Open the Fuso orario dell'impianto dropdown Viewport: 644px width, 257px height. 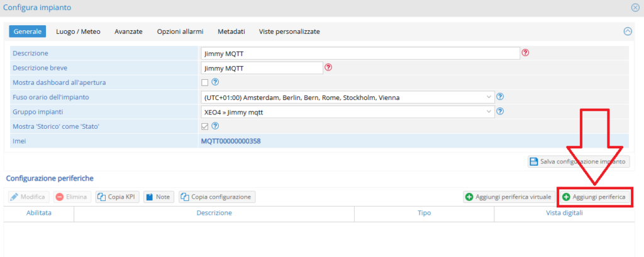tap(347, 97)
